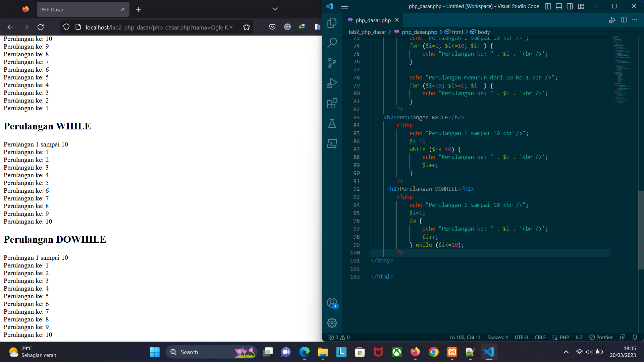Toggle notifications with the bell icon
The width and height of the screenshot is (644, 362).
pos(635,337)
